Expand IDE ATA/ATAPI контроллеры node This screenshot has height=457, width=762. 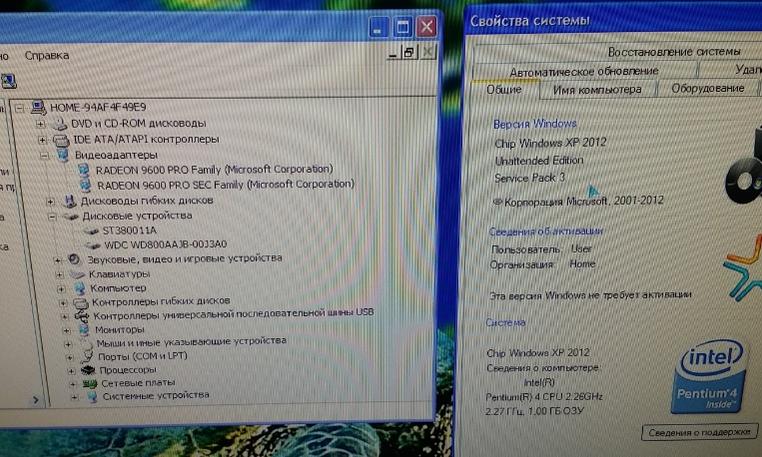[x=42, y=140]
